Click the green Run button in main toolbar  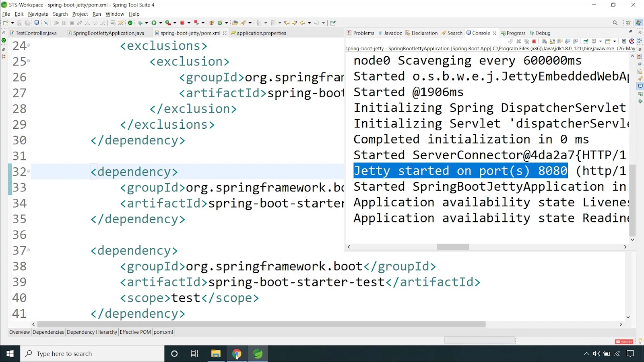click(x=154, y=23)
